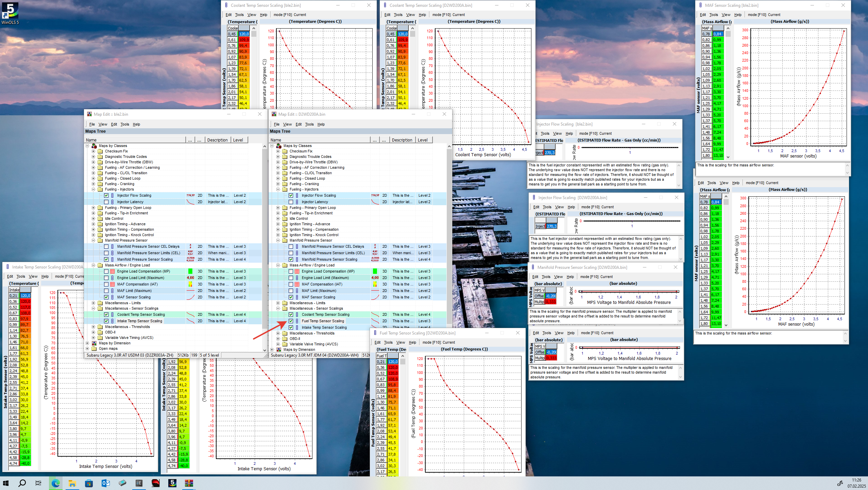Click WinOLS 5 icon in taskbar

point(172,483)
